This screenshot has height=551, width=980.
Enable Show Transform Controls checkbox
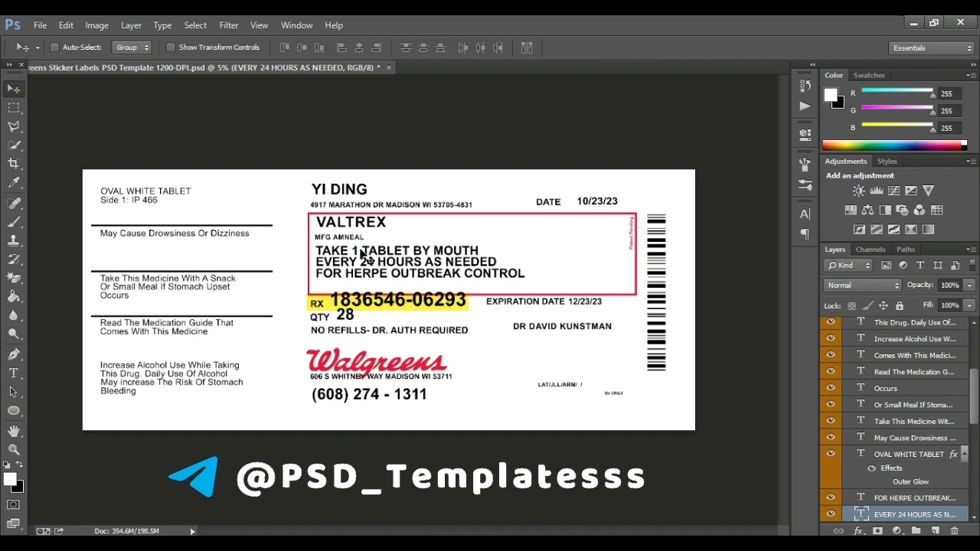click(171, 47)
